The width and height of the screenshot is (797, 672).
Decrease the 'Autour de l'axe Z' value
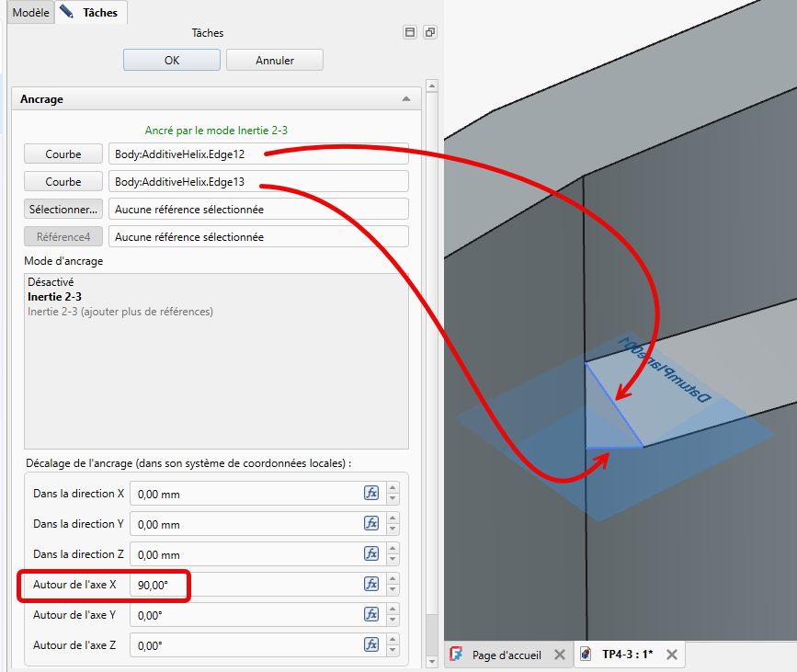point(393,651)
